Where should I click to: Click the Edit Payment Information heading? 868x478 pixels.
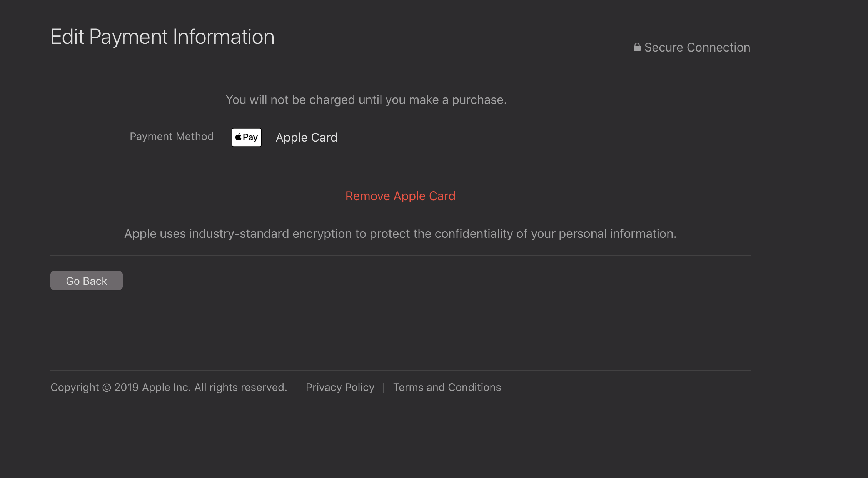162,37
